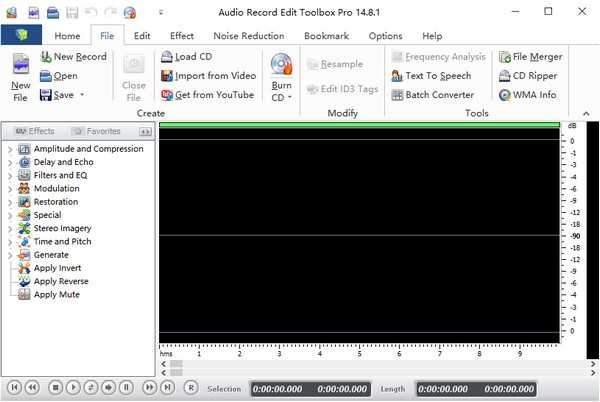Open the File Merger tool

[531, 57]
